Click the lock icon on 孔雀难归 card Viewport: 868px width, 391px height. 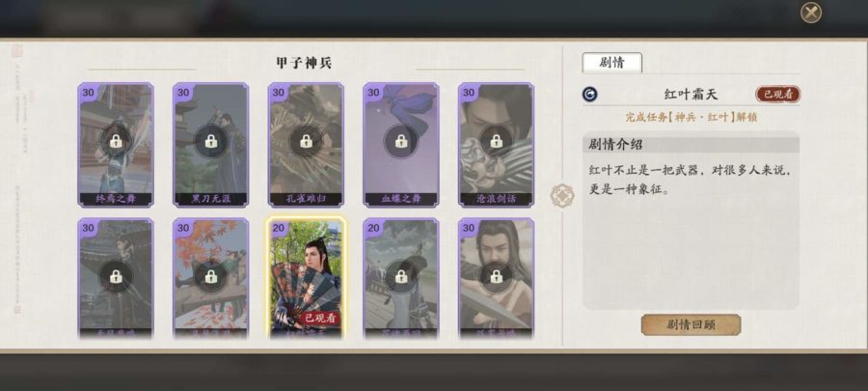tap(306, 141)
